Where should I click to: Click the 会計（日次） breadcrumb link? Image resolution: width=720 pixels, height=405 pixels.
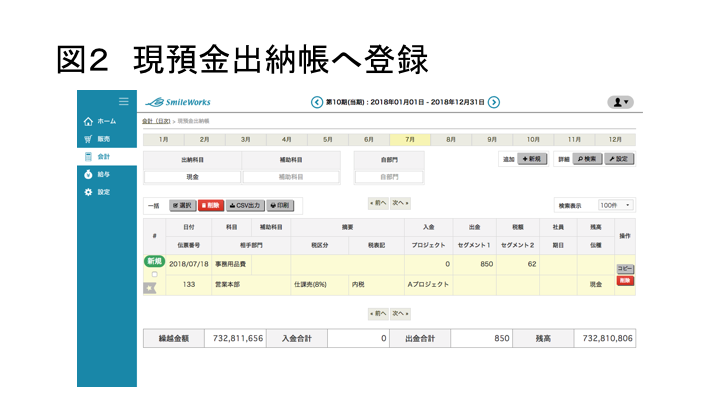(x=156, y=121)
